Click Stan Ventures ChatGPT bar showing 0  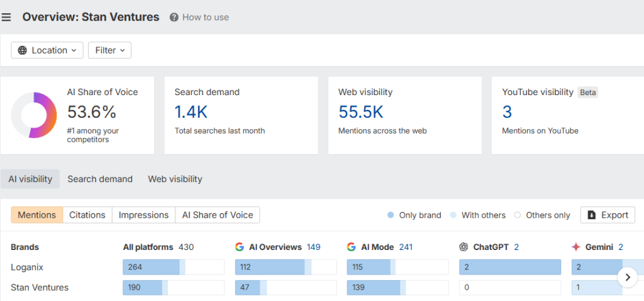point(510,287)
